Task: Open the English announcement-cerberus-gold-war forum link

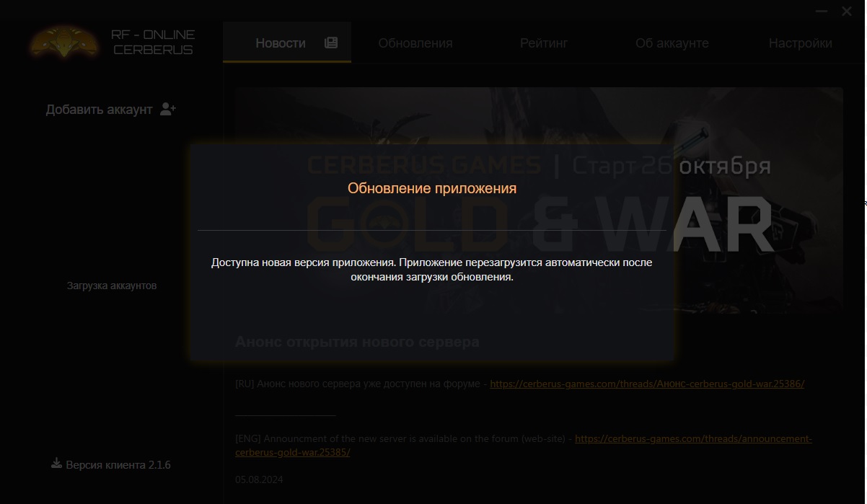Action: (524, 446)
